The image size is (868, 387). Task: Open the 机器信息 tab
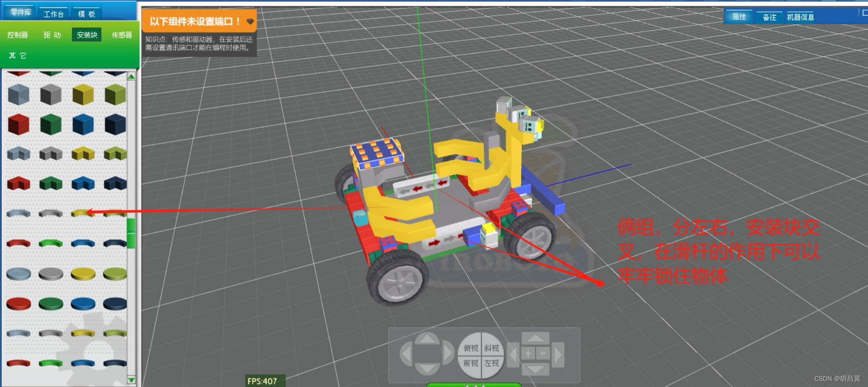pos(800,17)
